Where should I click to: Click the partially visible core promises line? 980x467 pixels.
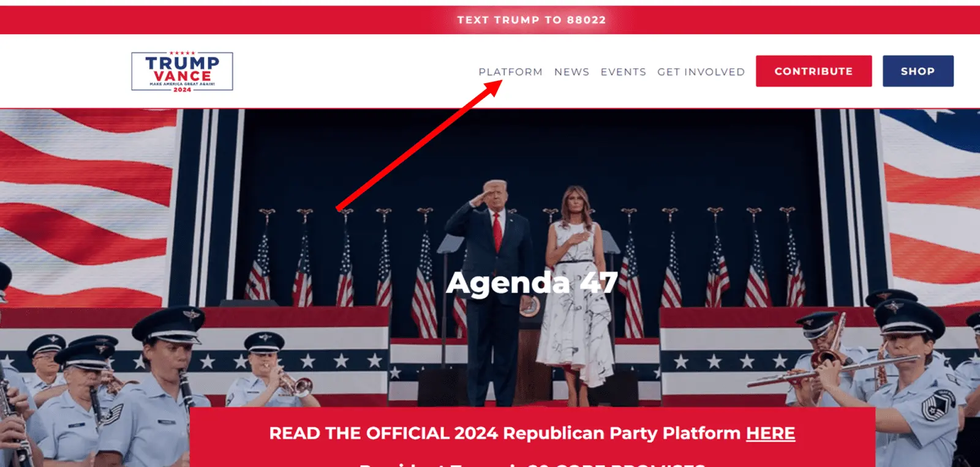click(x=532, y=463)
